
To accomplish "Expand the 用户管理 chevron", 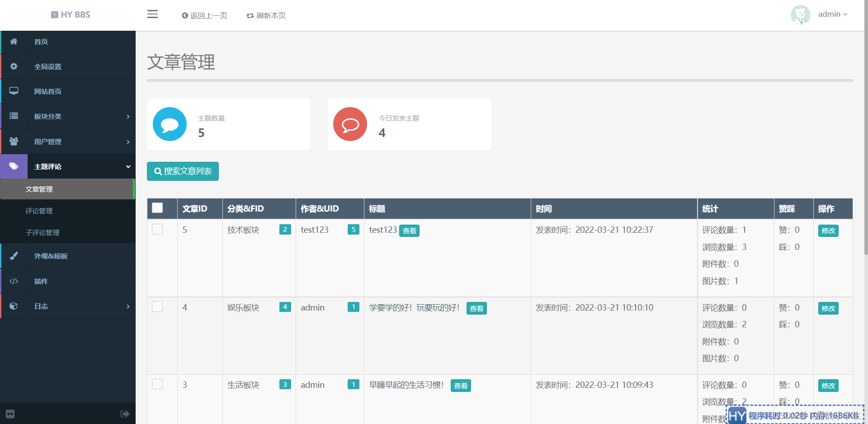I will (128, 142).
